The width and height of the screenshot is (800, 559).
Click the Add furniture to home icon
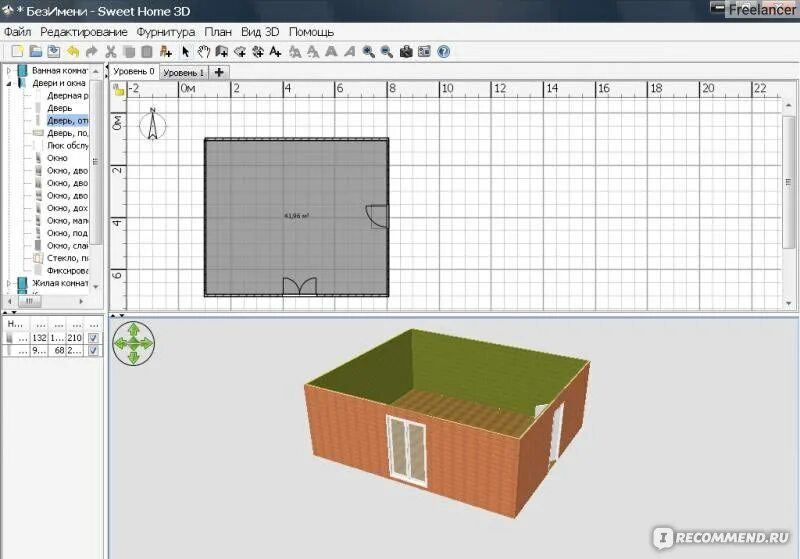(x=165, y=52)
